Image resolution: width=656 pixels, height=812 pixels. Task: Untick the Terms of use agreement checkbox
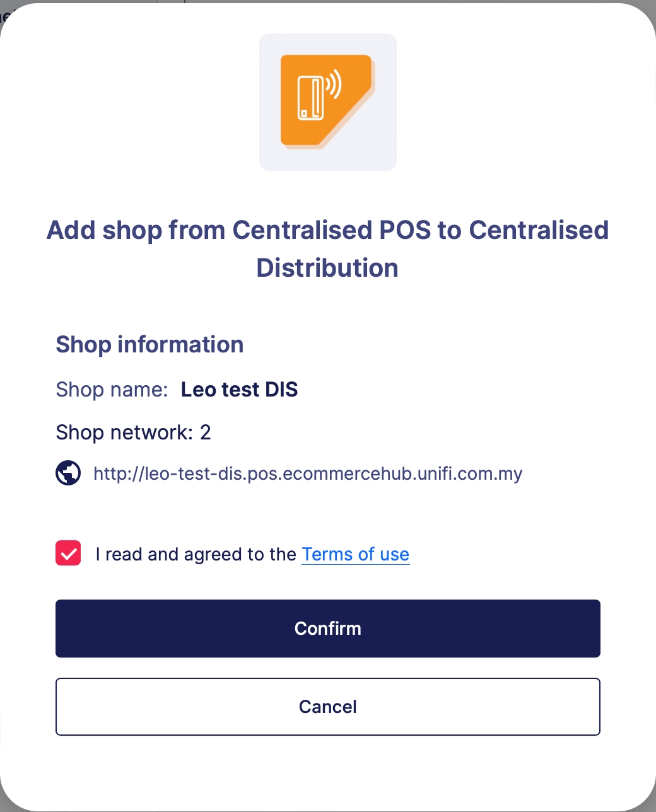tap(68, 554)
